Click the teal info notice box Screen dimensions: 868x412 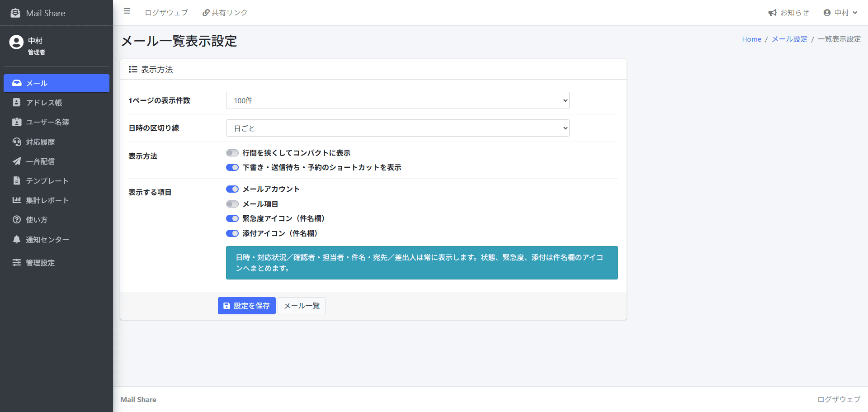[422, 263]
